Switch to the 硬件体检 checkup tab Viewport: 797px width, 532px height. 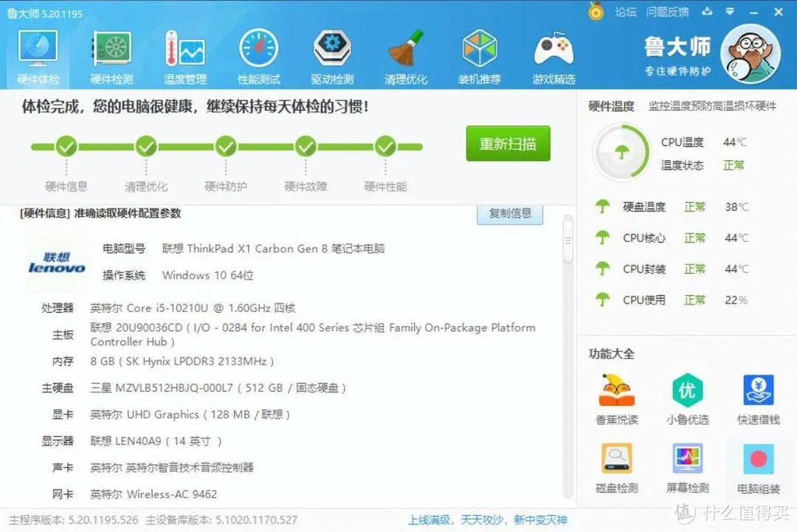pos(37,52)
